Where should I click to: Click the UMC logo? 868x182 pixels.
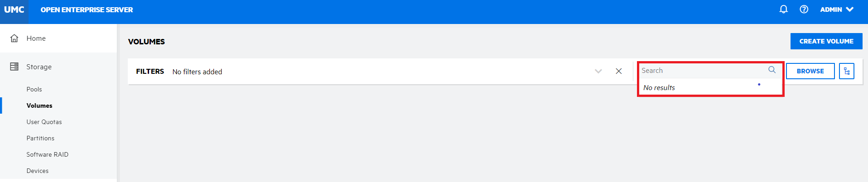pyautogui.click(x=14, y=10)
